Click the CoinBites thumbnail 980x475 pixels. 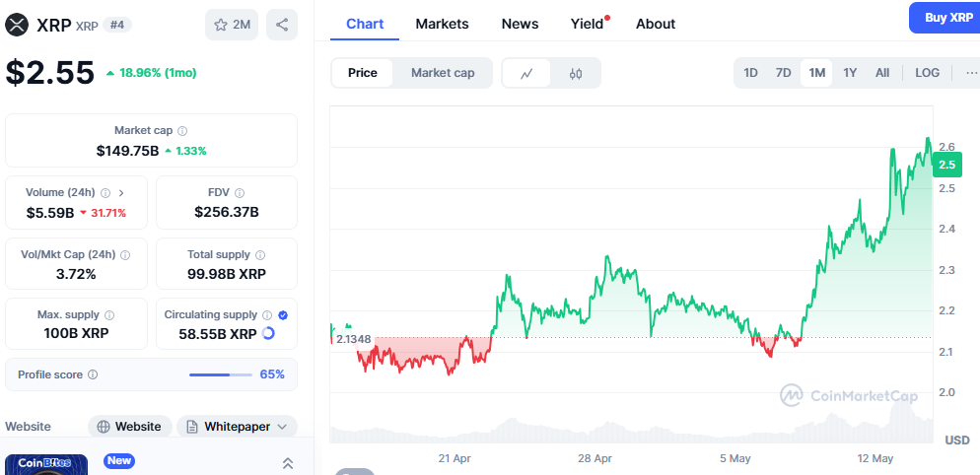click(x=46, y=464)
